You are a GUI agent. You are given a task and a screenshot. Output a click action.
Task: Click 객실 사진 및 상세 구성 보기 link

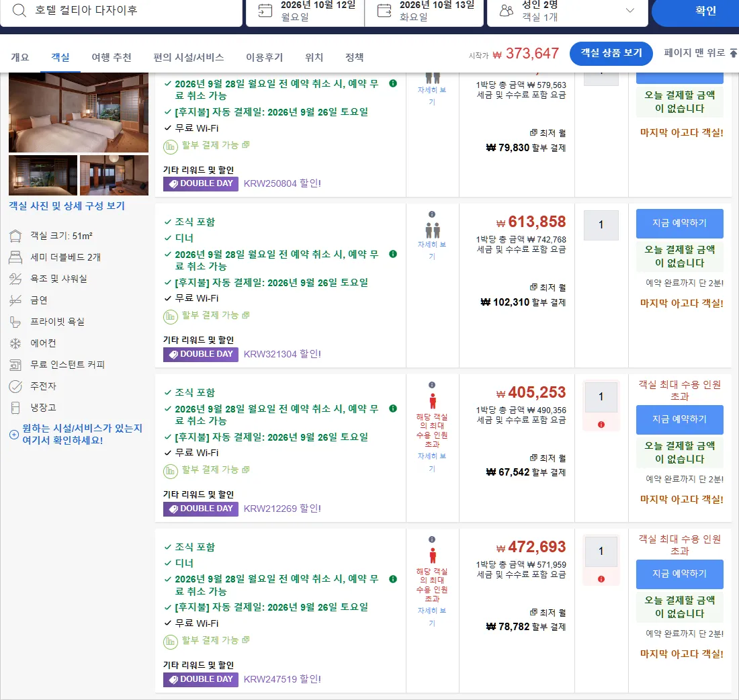tap(67, 206)
